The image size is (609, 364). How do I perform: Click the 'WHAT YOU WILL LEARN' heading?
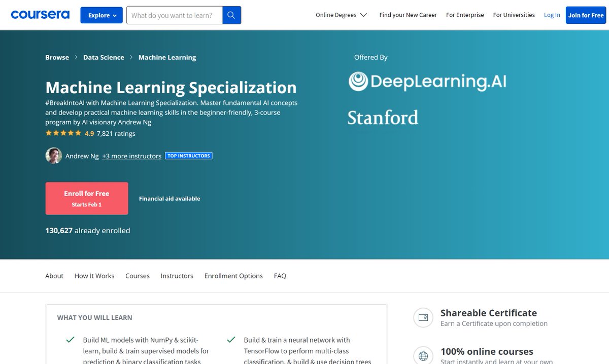[x=95, y=318]
